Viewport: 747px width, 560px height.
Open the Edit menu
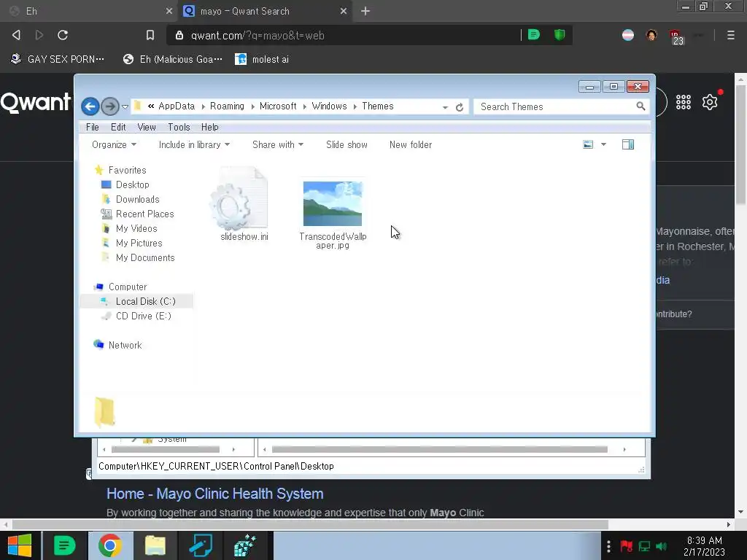point(118,127)
